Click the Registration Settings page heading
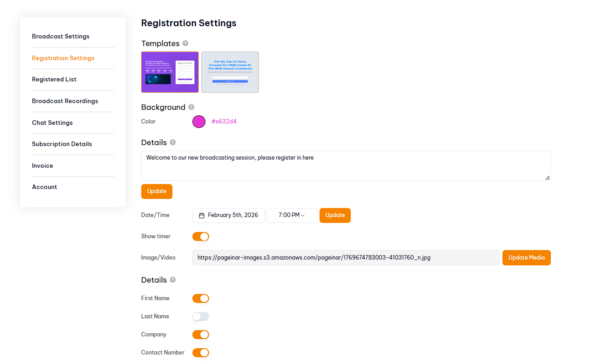616x364 pixels. coord(189,23)
